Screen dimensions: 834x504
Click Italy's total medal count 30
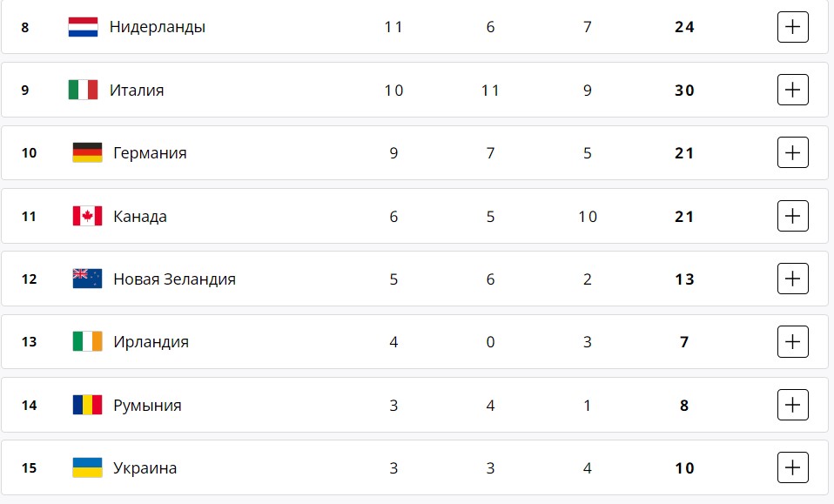pyautogui.click(x=684, y=91)
